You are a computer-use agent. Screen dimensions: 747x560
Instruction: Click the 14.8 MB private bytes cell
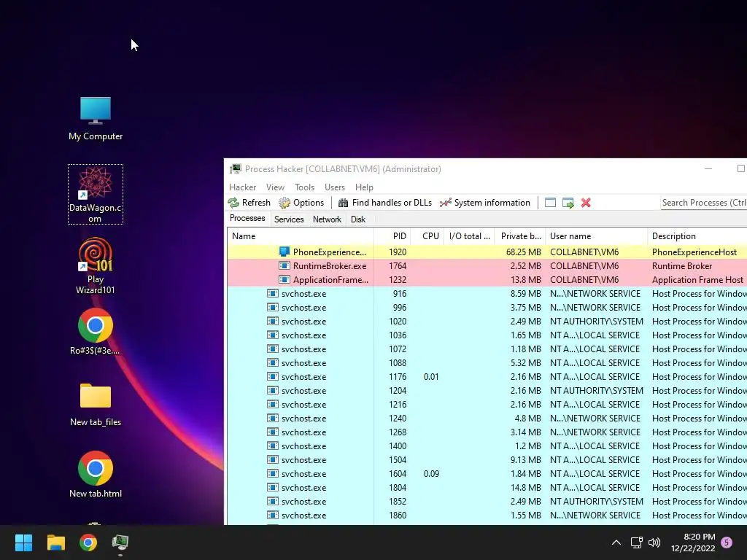coord(525,488)
